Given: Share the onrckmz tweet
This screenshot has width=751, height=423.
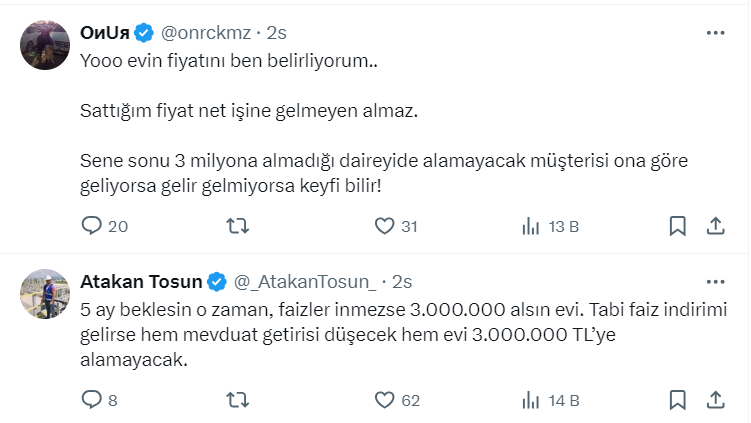Looking at the screenshot, I should (x=716, y=227).
